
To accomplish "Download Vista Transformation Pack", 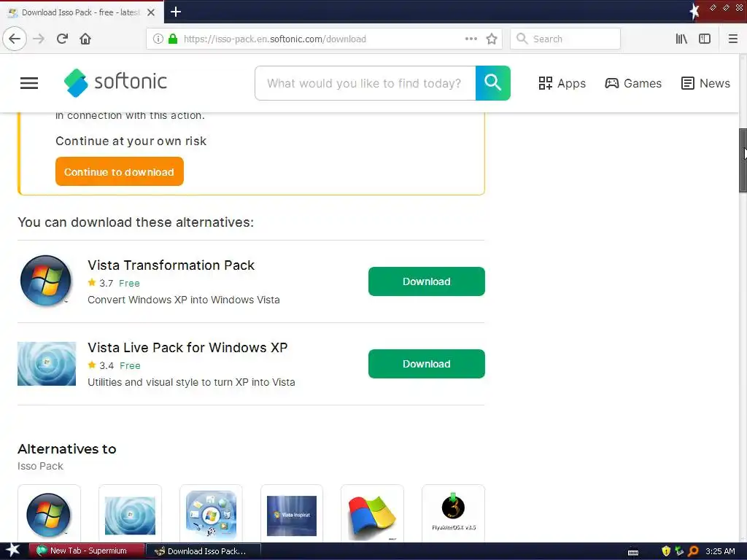I will 426,281.
